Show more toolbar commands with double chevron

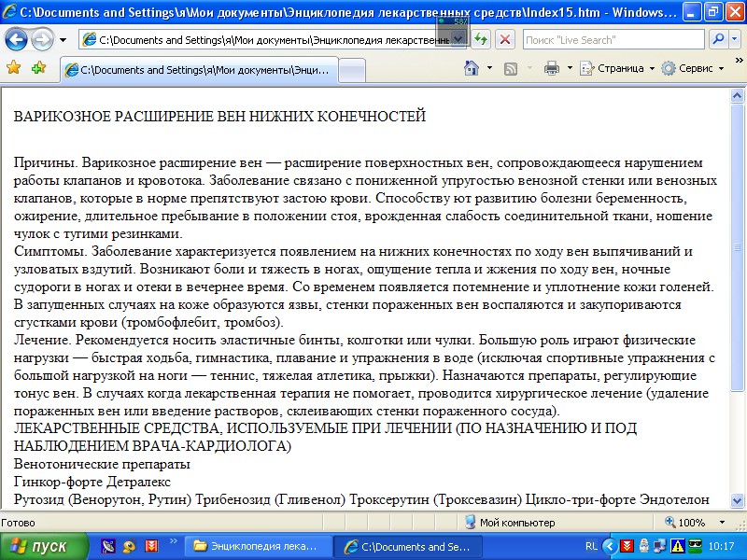click(x=740, y=61)
